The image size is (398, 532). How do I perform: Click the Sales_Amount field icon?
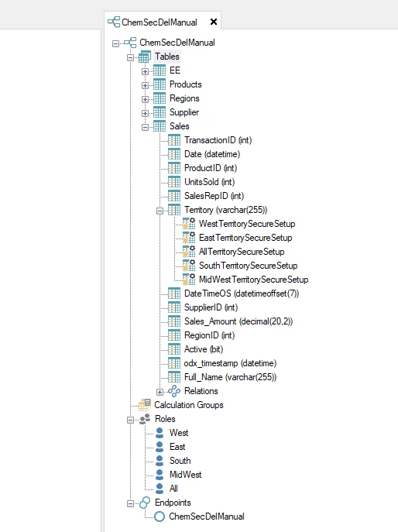tap(174, 321)
